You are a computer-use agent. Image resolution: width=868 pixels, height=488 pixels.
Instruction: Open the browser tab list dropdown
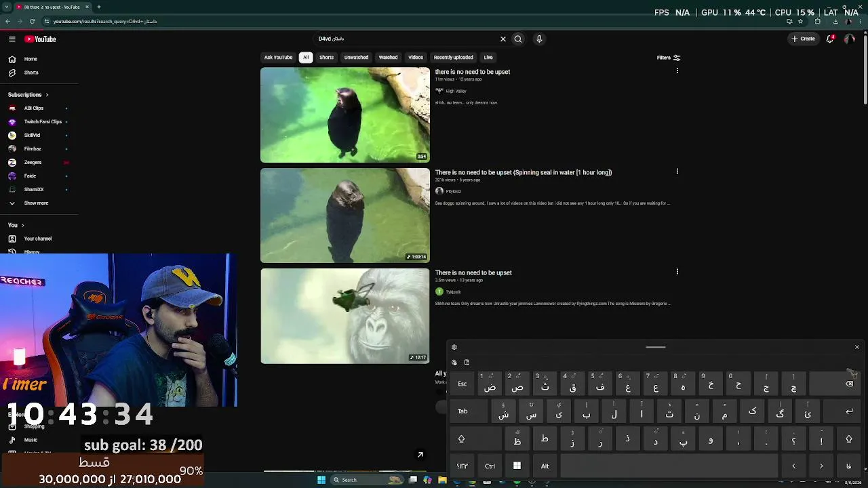click(7, 7)
